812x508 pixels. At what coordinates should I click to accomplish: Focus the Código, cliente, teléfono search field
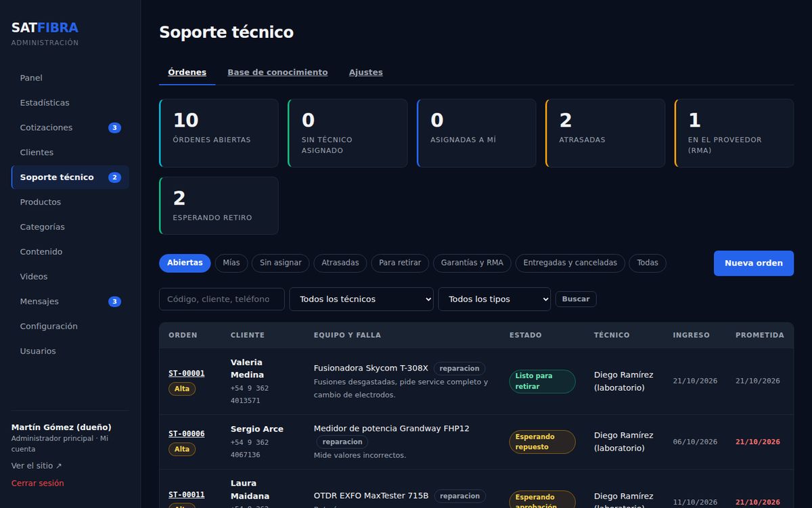(222, 299)
